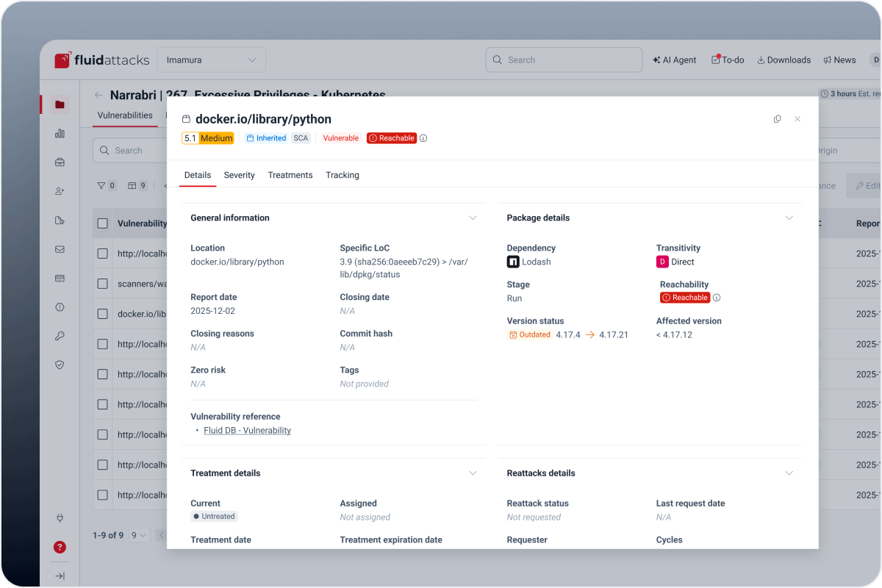Click the Report date 2025-12-02

tap(213, 311)
